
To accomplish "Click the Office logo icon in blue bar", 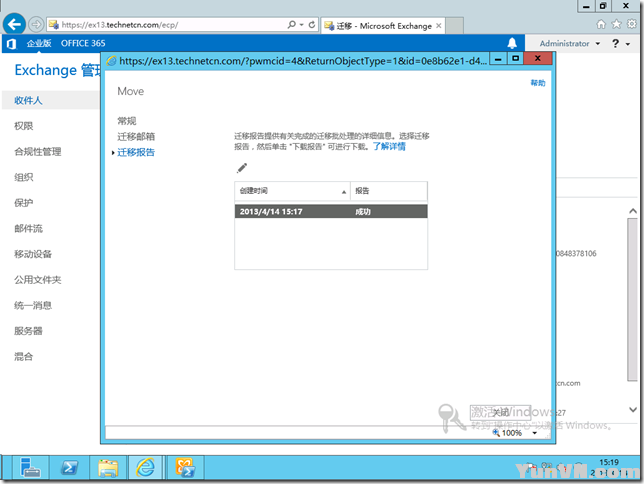I will (12, 44).
